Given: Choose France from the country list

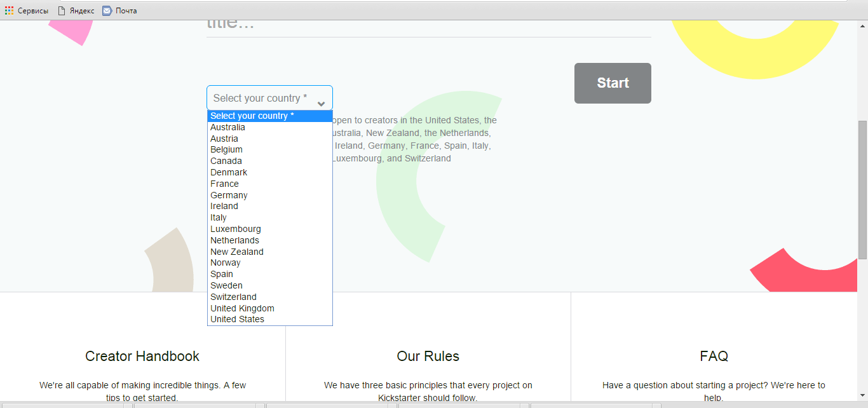Looking at the screenshot, I should pyautogui.click(x=269, y=184).
